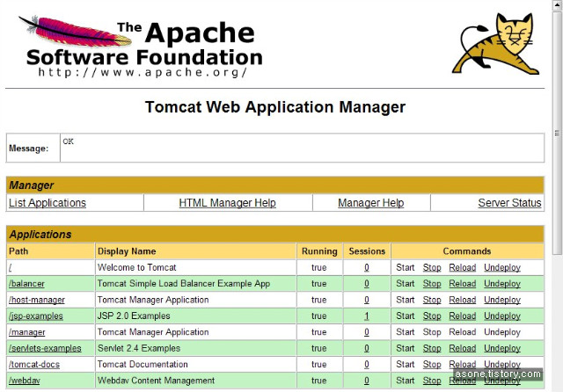Click 'JSP 2.0 Examples' display name
Image resolution: width=563 pixels, height=392 pixels.
pos(134,316)
